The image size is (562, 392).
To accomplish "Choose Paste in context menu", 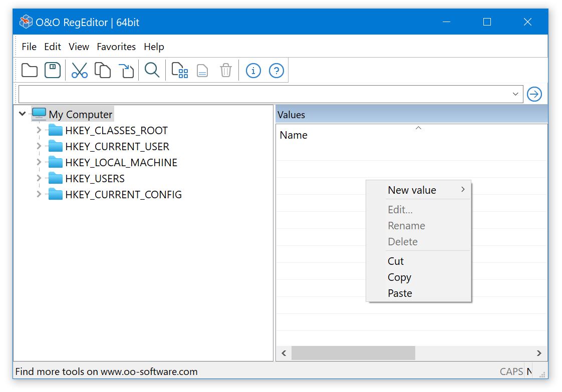I will click(418, 293).
